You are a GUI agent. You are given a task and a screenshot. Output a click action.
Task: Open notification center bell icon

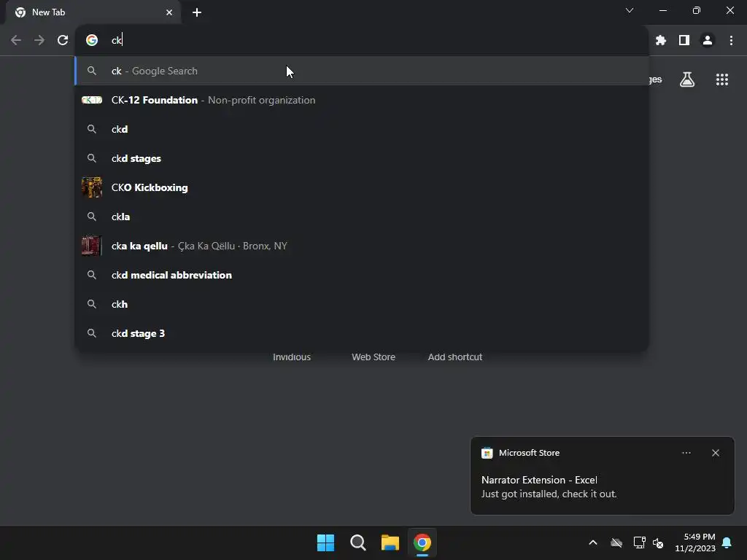click(x=727, y=542)
